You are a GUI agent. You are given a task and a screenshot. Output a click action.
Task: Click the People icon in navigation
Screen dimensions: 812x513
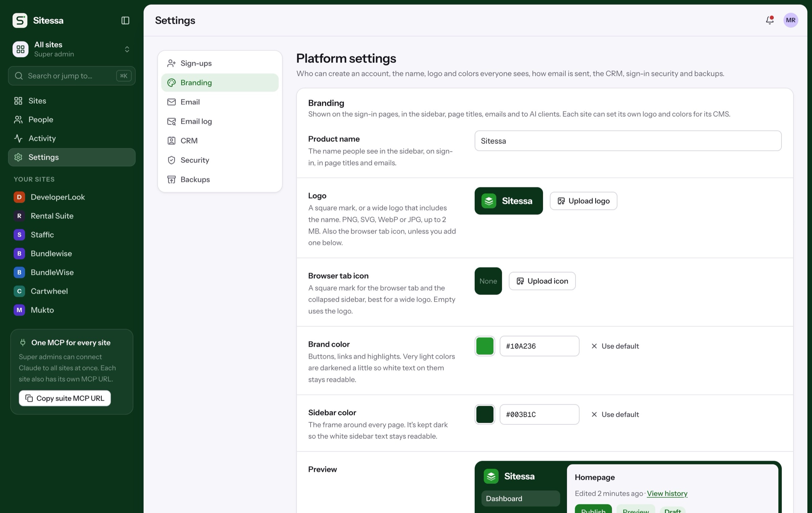click(x=18, y=120)
